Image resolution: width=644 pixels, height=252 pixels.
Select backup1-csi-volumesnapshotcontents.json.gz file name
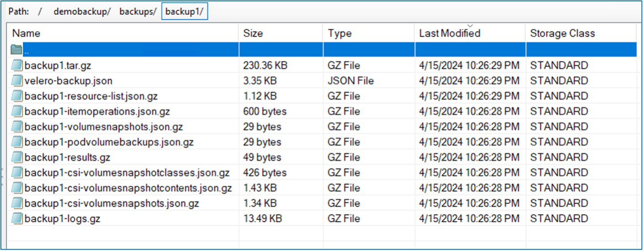(x=128, y=188)
